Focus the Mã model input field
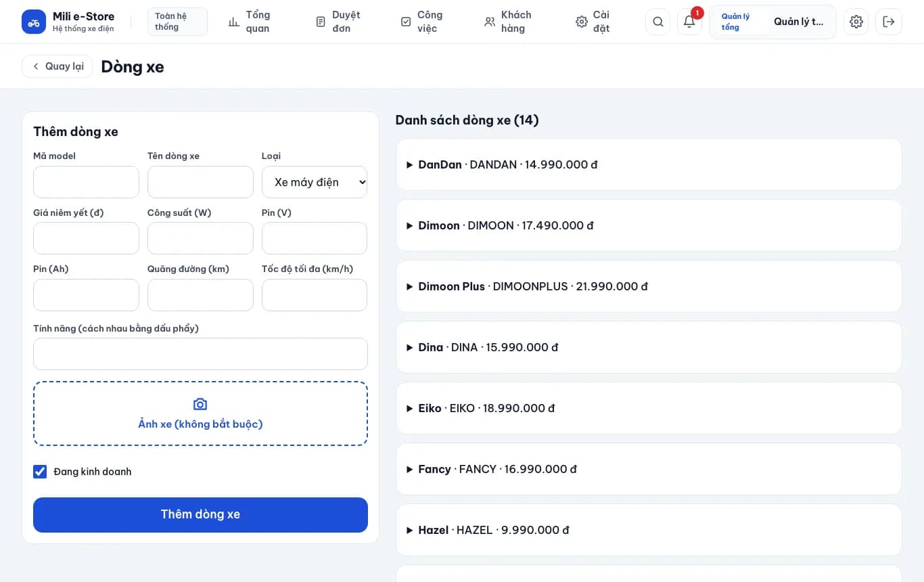Image resolution: width=924 pixels, height=582 pixels. [x=86, y=182]
